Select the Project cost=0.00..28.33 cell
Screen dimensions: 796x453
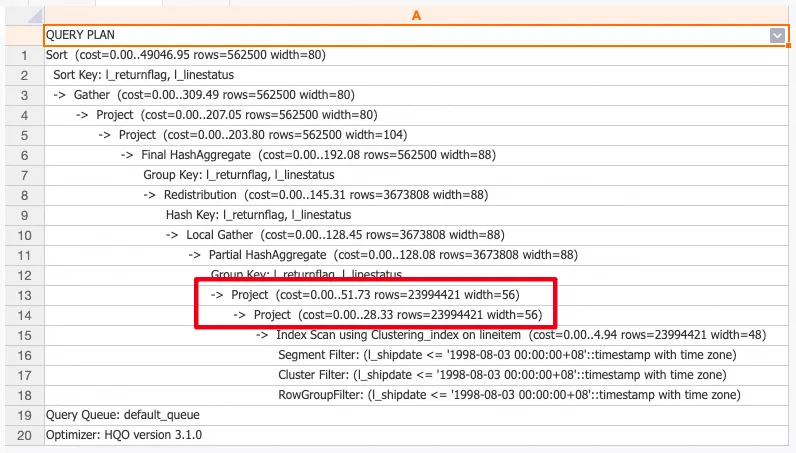pos(416,315)
